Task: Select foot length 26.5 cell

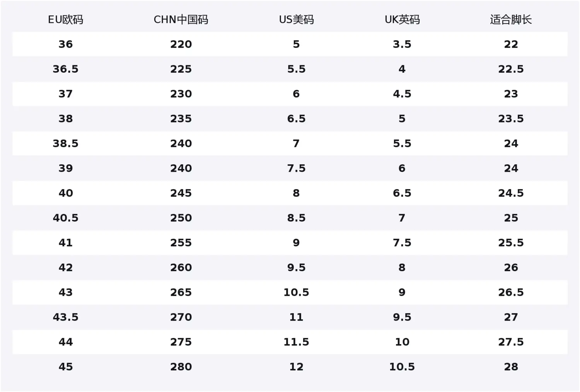Action: tap(511, 292)
